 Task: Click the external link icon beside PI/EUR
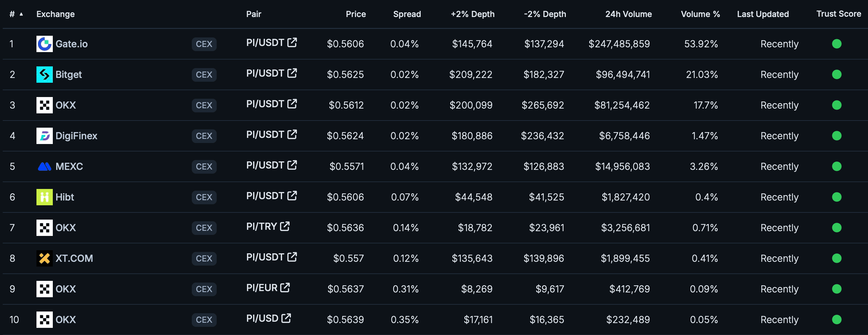click(x=285, y=287)
